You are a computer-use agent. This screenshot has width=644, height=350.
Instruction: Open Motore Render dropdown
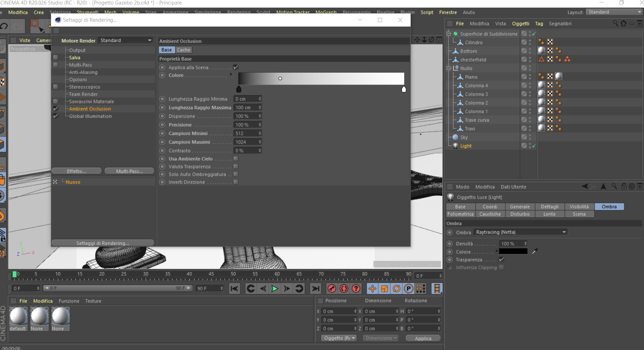(125, 40)
